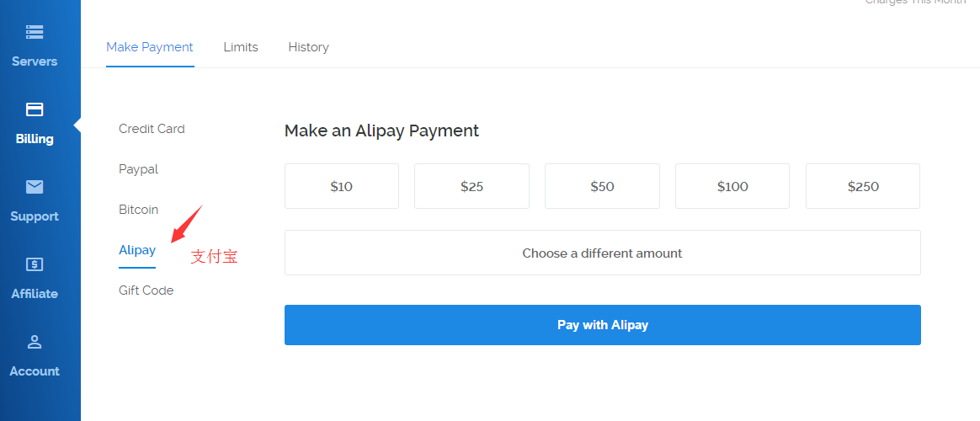This screenshot has width=980, height=421.
Task: Select the Alipay payment option
Action: (137, 250)
